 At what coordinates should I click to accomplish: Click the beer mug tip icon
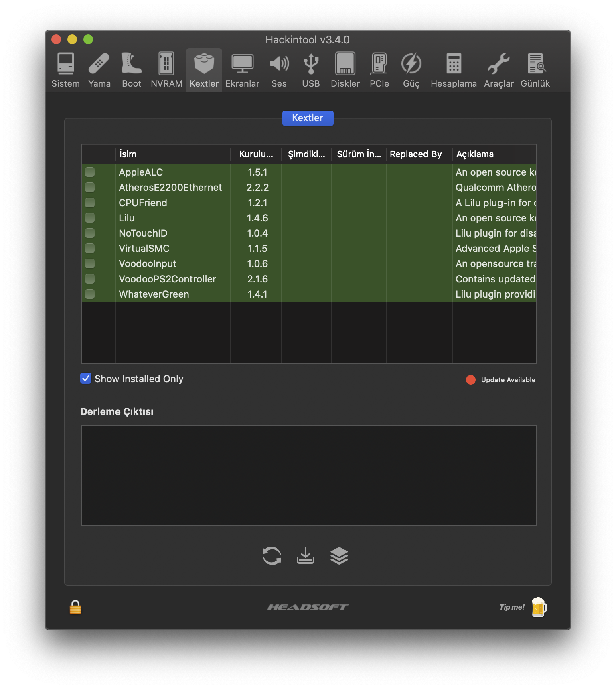coord(539,607)
